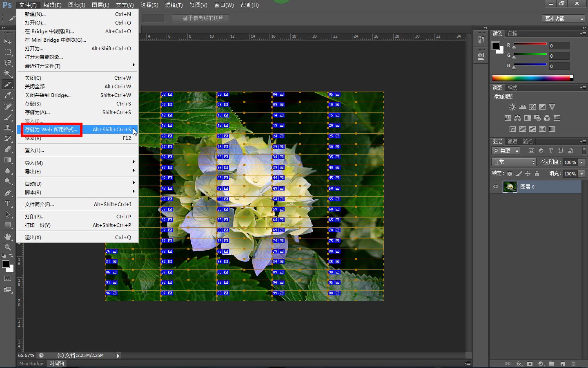Image resolution: width=588 pixels, height=368 pixels.
Task: Open the Mini Bridge panel tab
Action: [31, 364]
